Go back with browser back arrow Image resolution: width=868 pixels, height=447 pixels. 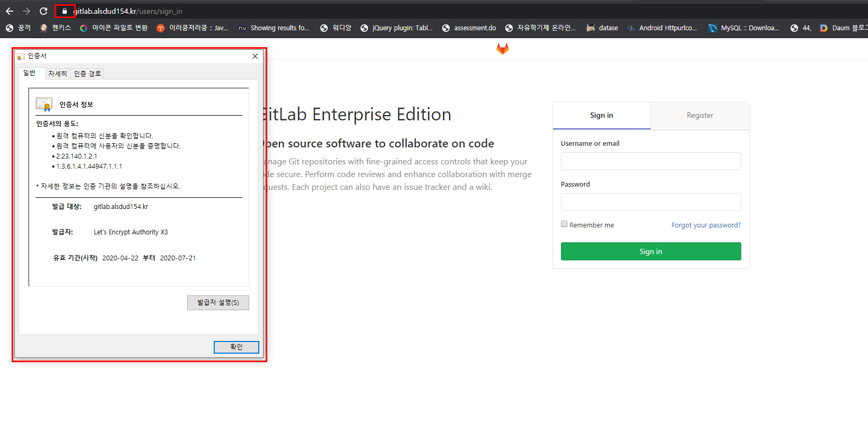coord(10,11)
